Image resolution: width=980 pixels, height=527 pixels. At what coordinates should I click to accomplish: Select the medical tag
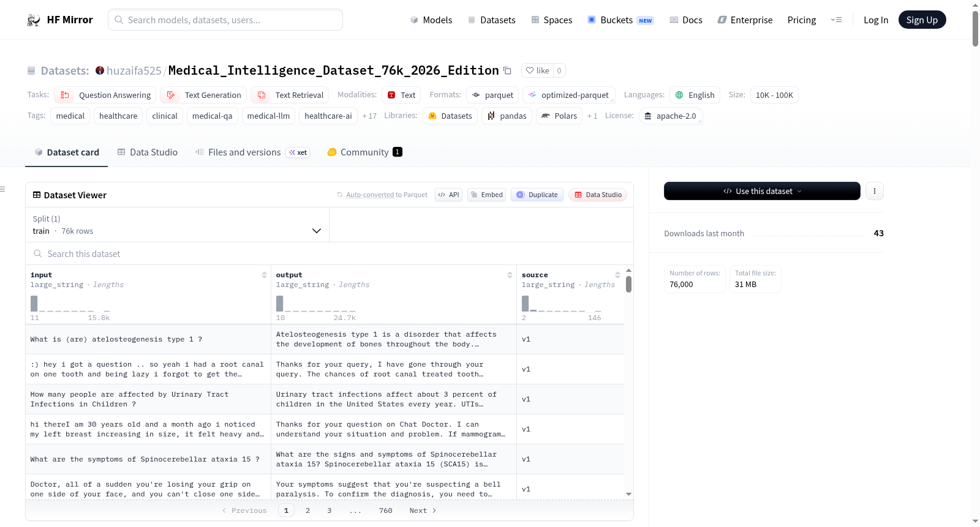(x=70, y=116)
